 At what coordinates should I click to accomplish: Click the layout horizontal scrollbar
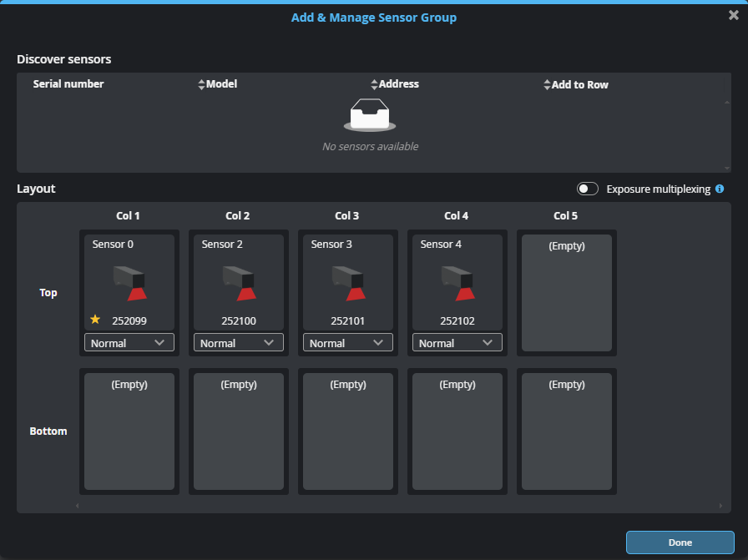pyautogui.click(x=397, y=506)
